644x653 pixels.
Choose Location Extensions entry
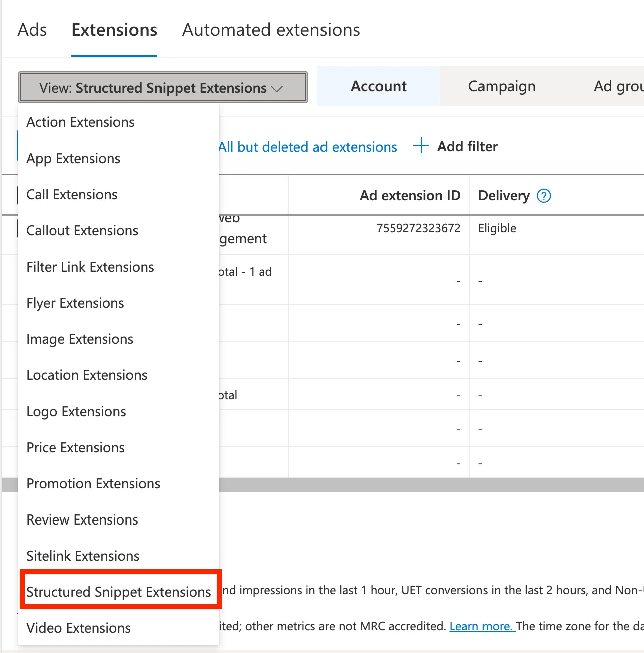point(118,375)
